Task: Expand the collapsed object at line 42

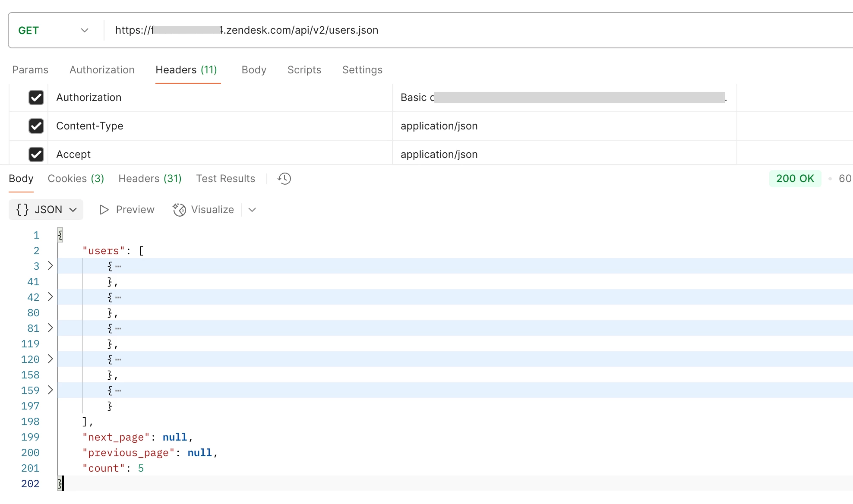Action: [51, 297]
